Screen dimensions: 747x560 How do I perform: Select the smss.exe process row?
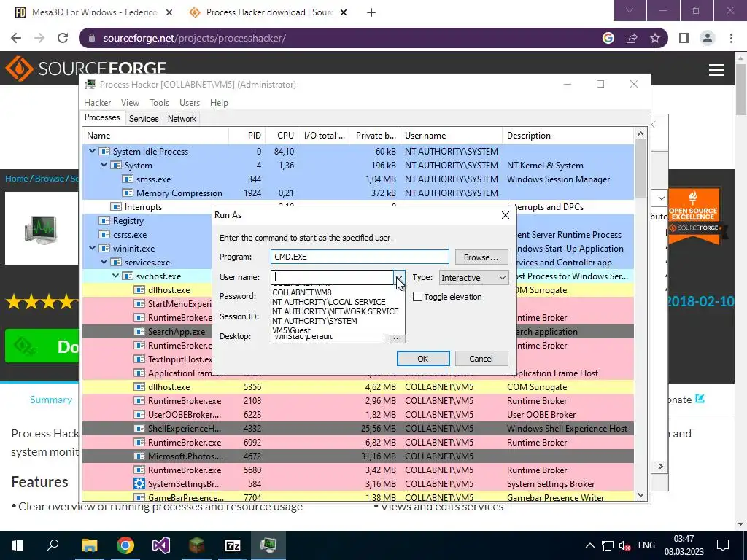click(358, 179)
